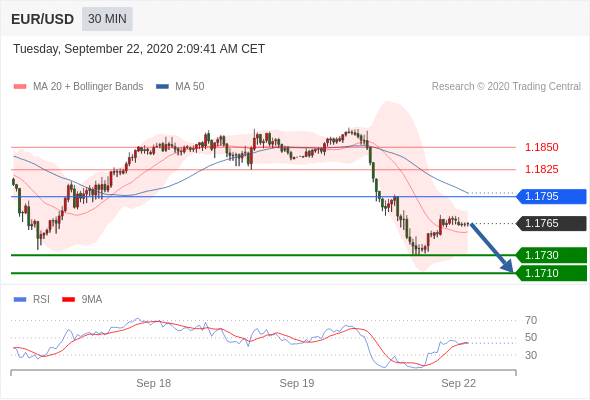Click the 30 MIN timeframe badge
Viewport: 590px width, 400px height.
107,19
